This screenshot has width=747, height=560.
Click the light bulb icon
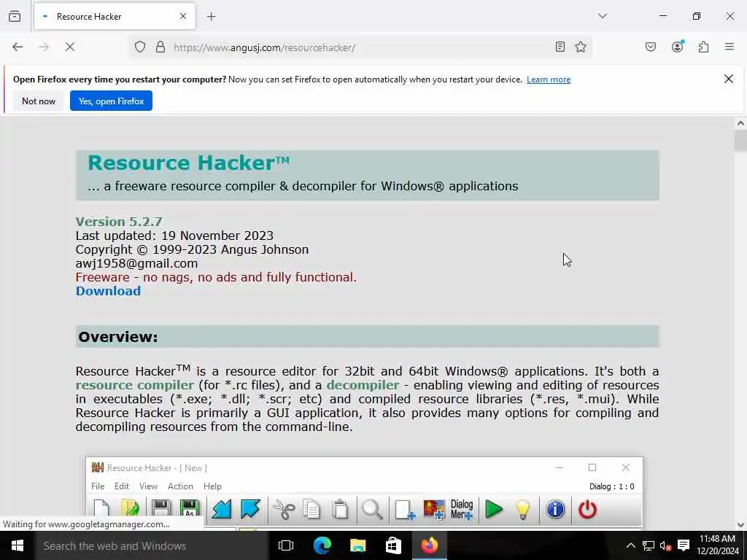pyautogui.click(x=522, y=510)
